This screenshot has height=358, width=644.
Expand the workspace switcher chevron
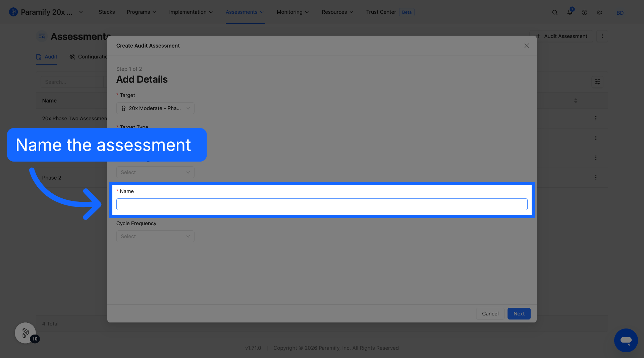point(81,12)
